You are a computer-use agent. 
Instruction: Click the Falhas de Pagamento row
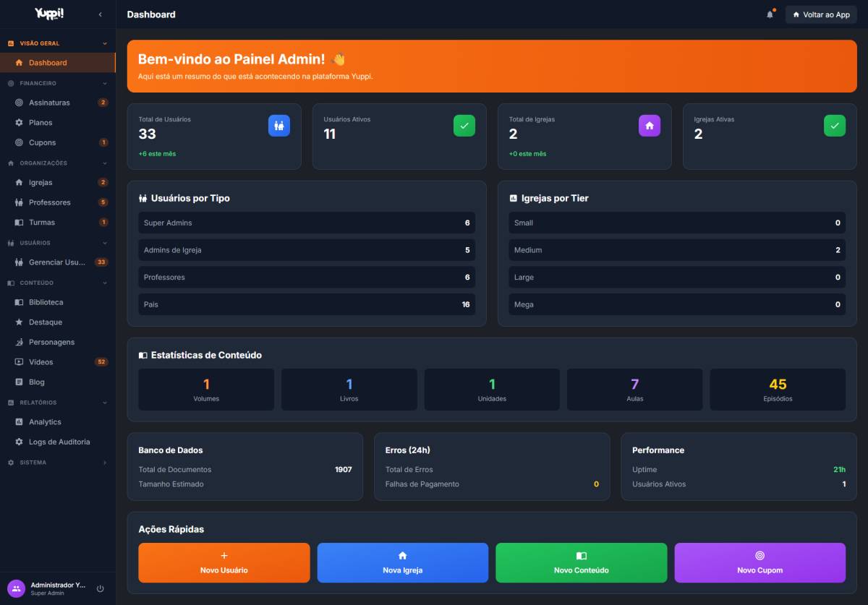coord(492,484)
